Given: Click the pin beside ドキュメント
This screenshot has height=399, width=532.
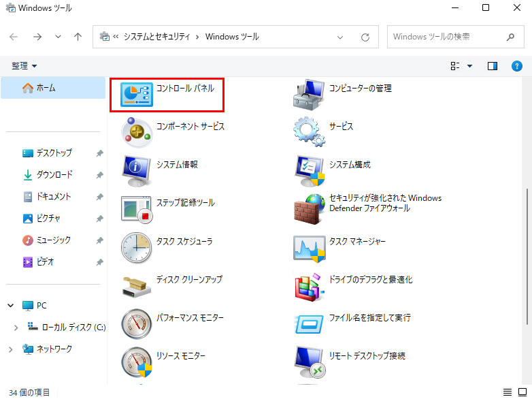Looking at the screenshot, I should pos(99,197).
